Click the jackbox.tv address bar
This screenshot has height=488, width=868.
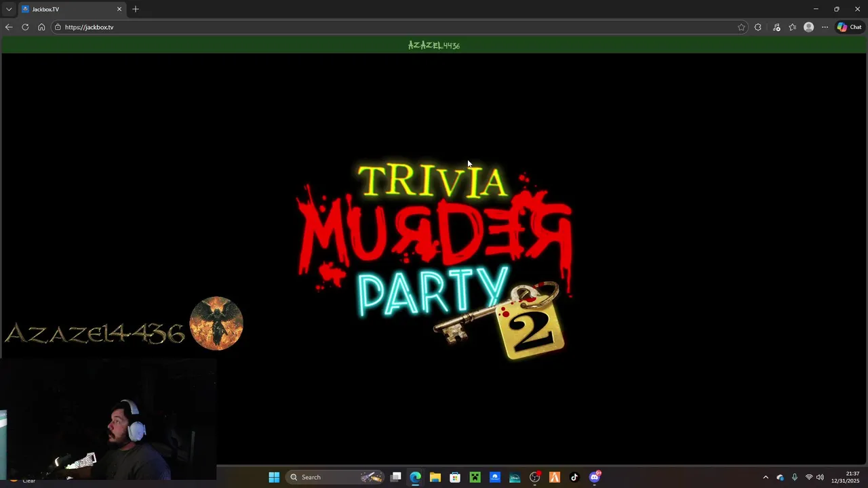[x=400, y=27]
